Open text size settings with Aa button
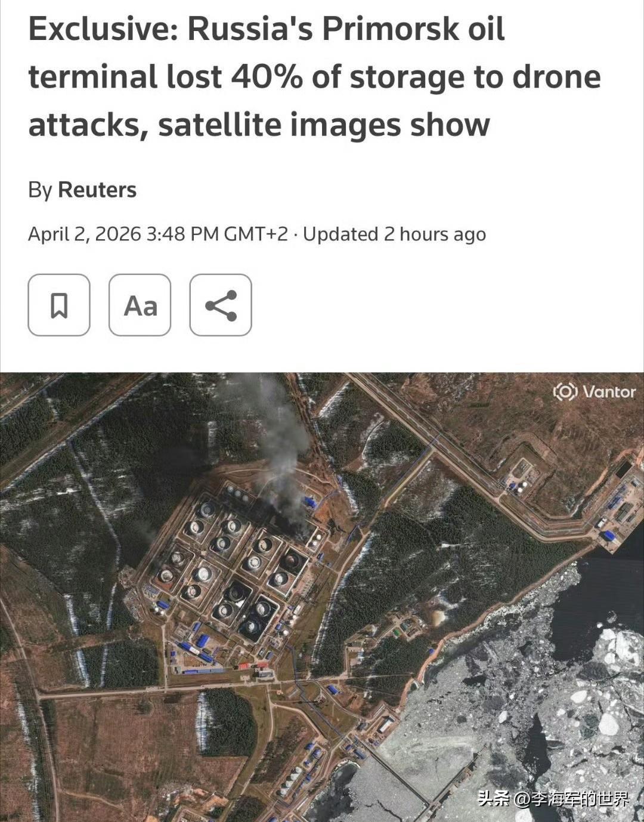644x822 pixels. [x=140, y=305]
